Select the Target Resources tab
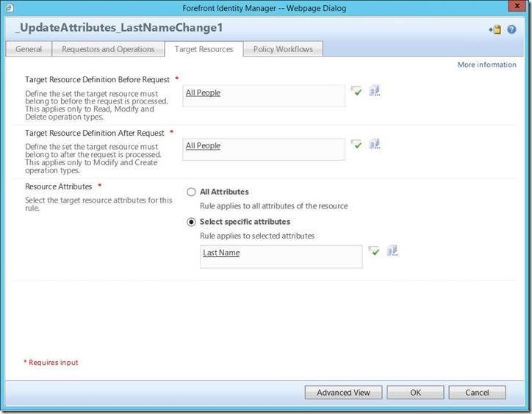Image resolution: width=532 pixels, height=414 pixels. (x=204, y=49)
